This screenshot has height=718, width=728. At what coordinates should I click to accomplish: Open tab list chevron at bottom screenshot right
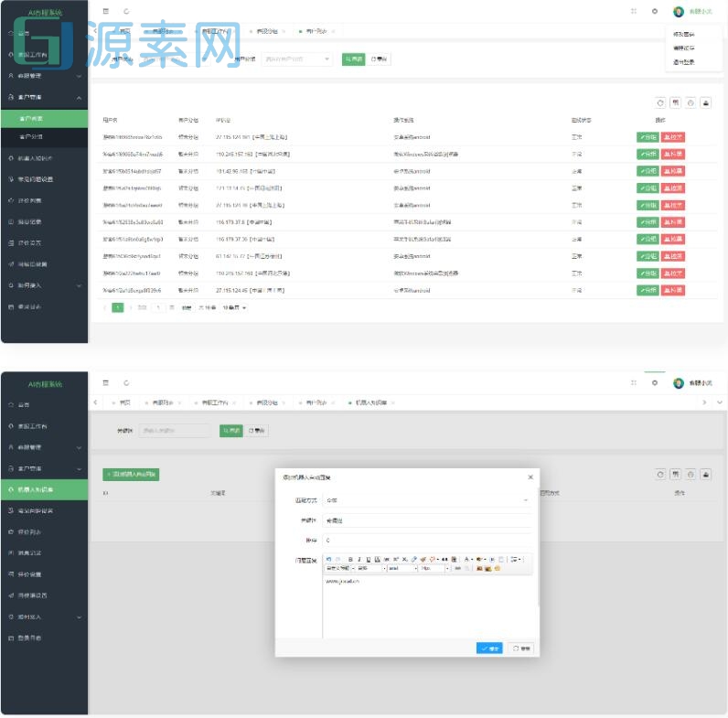point(720,402)
